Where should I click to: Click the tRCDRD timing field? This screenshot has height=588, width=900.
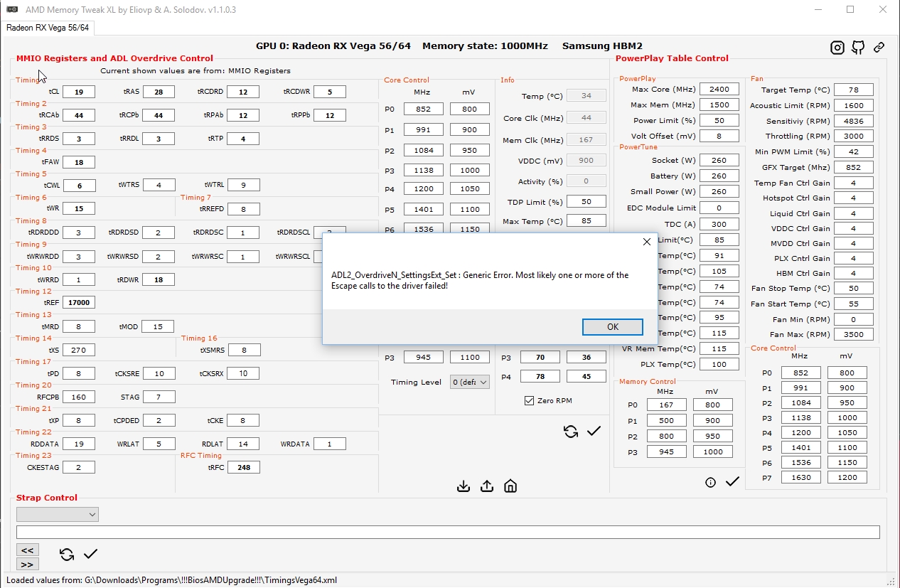click(x=243, y=92)
